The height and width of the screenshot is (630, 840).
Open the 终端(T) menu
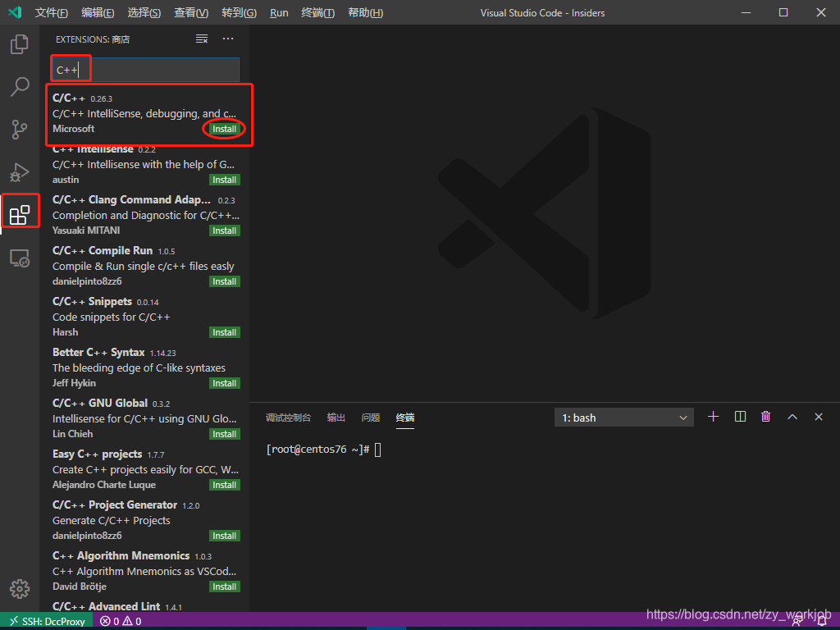(317, 12)
